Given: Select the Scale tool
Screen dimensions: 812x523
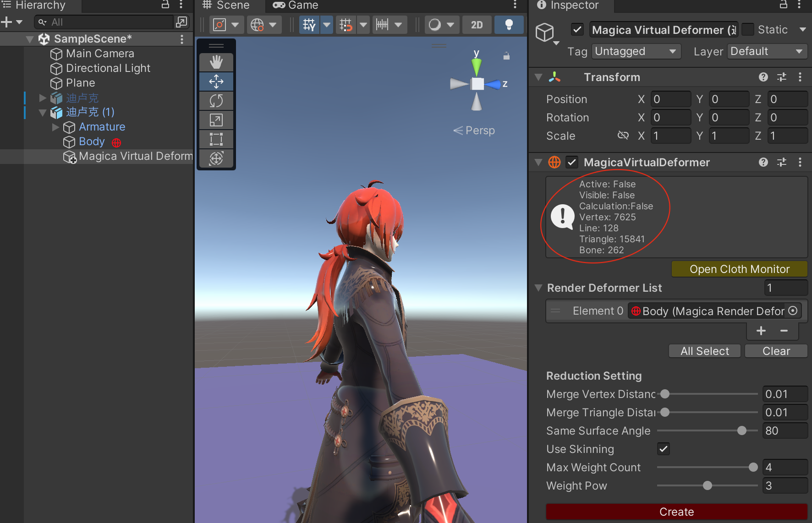Looking at the screenshot, I should [x=216, y=120].
